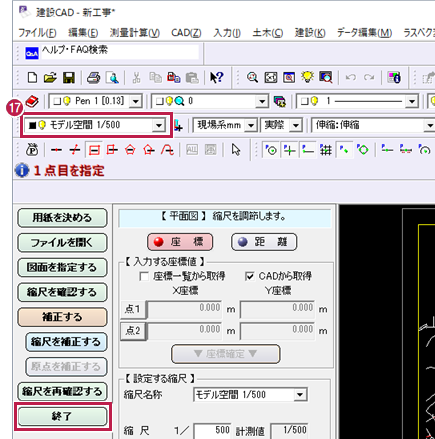Open the Pen 1 [0.13] dropdown
This screenshot has height=439, width=435.
pyautogui.click(x=135, y=101)
